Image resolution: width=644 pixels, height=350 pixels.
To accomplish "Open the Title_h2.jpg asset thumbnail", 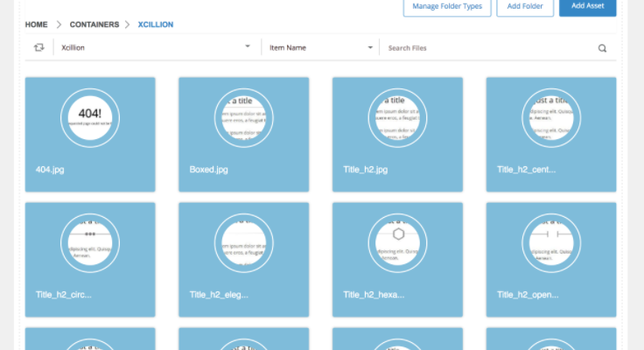I will pos(397,118).
